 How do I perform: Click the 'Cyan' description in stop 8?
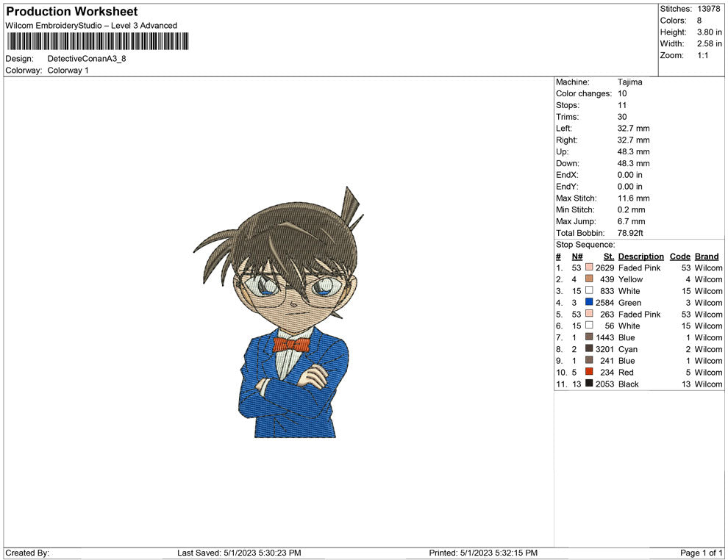(x=628, y=349)
